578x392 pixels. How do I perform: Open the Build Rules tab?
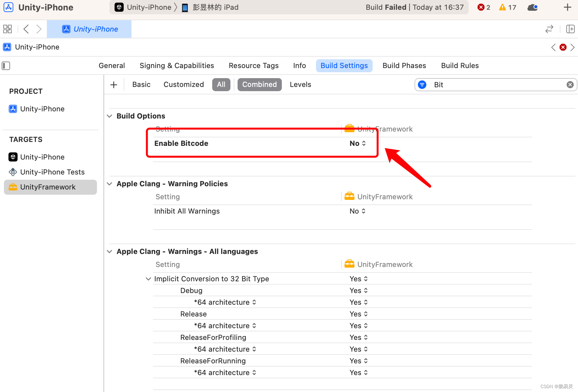point(460,66)
